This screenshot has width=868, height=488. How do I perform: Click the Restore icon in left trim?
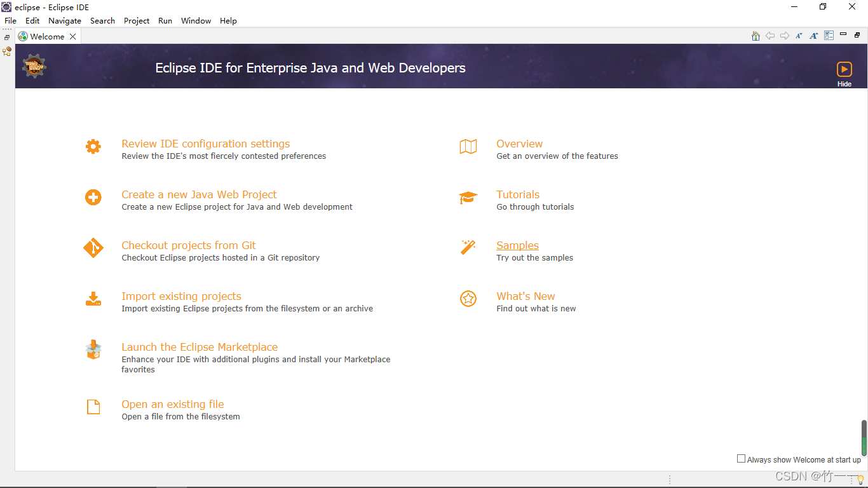[7, 37]
